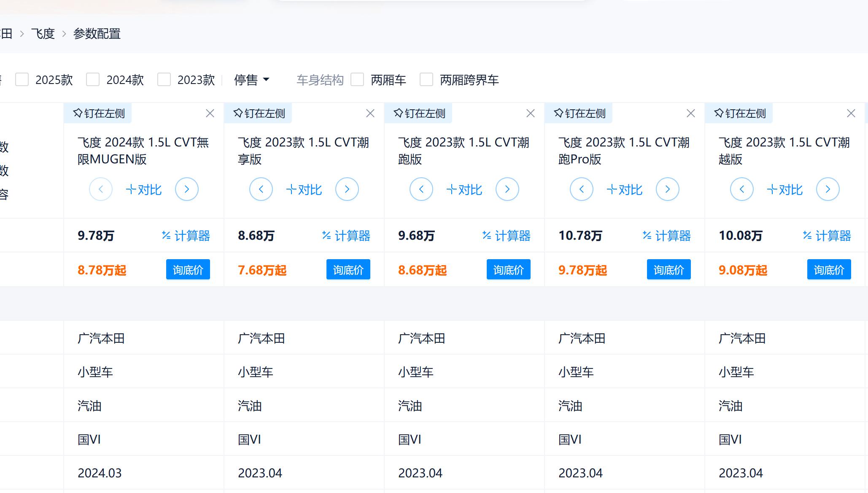Click 参数配置 in the breadcrumb
This screenshot has height=493, width=868.
tap(97, 33)
